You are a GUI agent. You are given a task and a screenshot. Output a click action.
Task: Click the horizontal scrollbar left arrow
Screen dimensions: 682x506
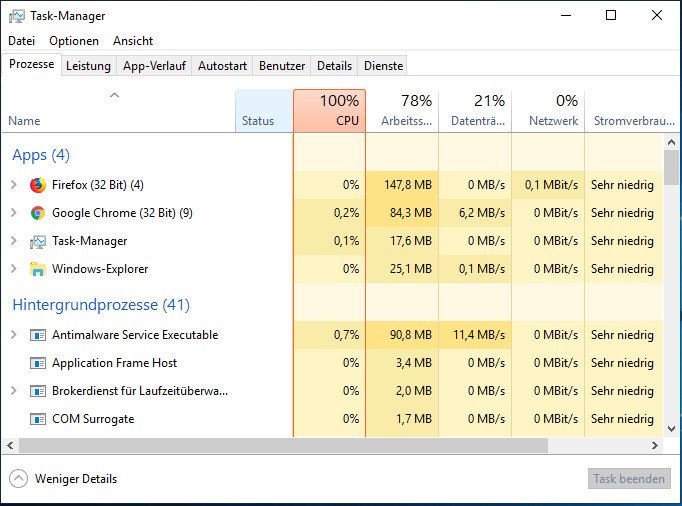10,445
